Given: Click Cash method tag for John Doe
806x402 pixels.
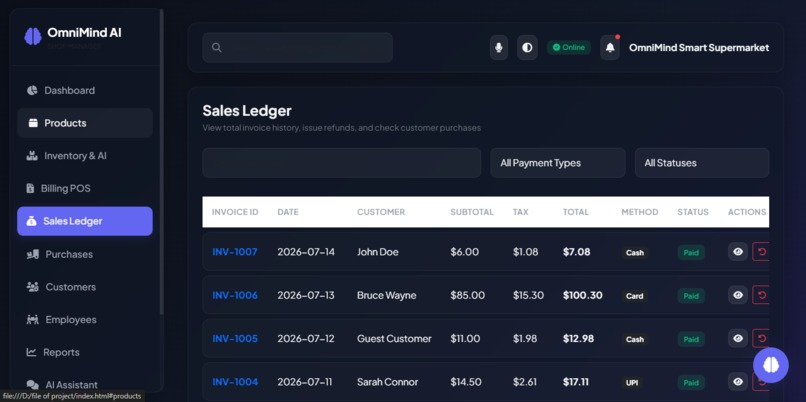Looking at the screenshot, I should tap(635, 252).
